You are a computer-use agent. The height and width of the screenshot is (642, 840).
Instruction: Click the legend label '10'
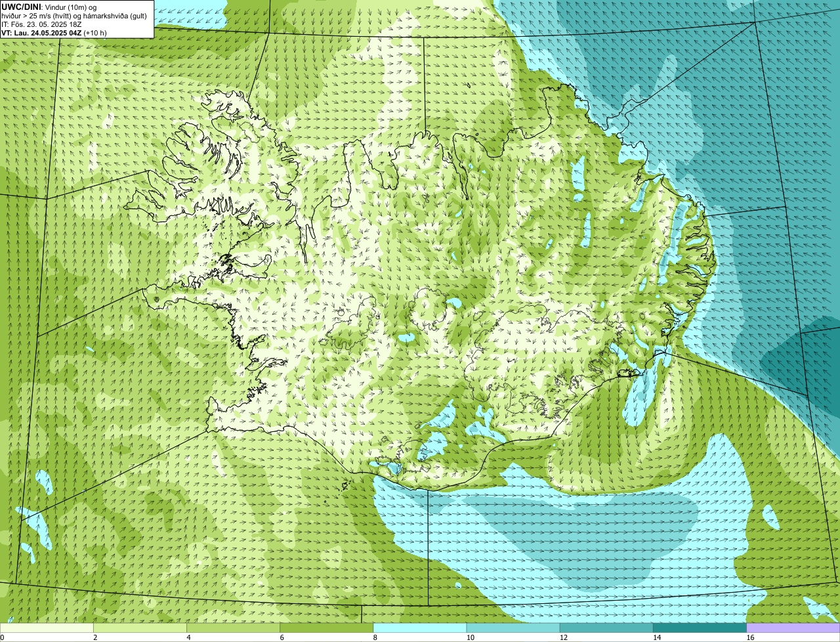(x=471, y=637)
